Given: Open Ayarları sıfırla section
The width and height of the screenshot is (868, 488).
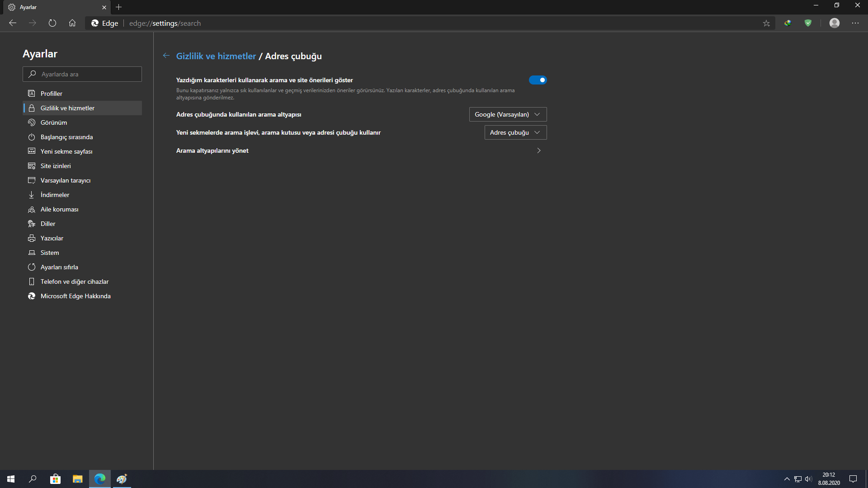Looking at the screenshot, I should pos(59,267).
